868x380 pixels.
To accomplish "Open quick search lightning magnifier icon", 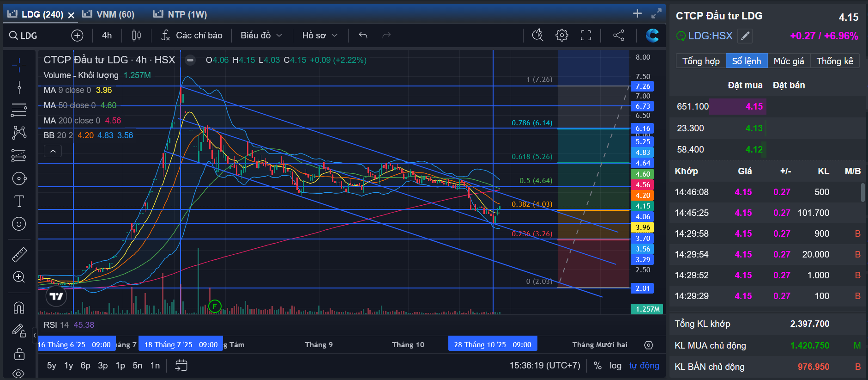I will pyautogui.click(x=538, y=35).
